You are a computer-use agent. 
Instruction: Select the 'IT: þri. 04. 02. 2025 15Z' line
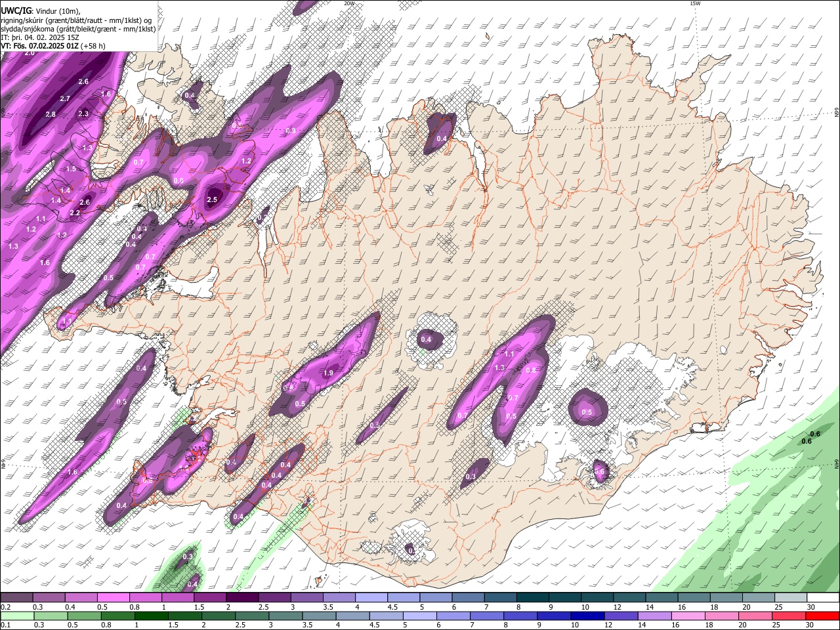[x=40, y=37]
